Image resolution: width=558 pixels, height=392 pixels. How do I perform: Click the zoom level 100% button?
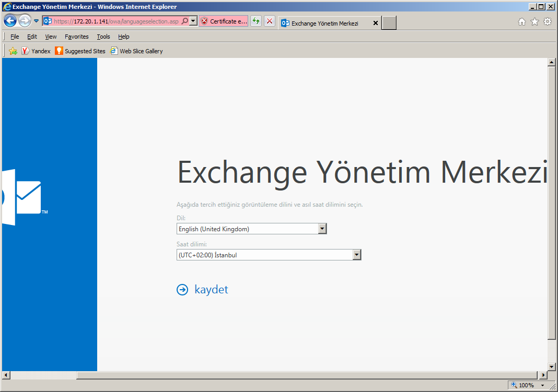[x=522, y=385]
